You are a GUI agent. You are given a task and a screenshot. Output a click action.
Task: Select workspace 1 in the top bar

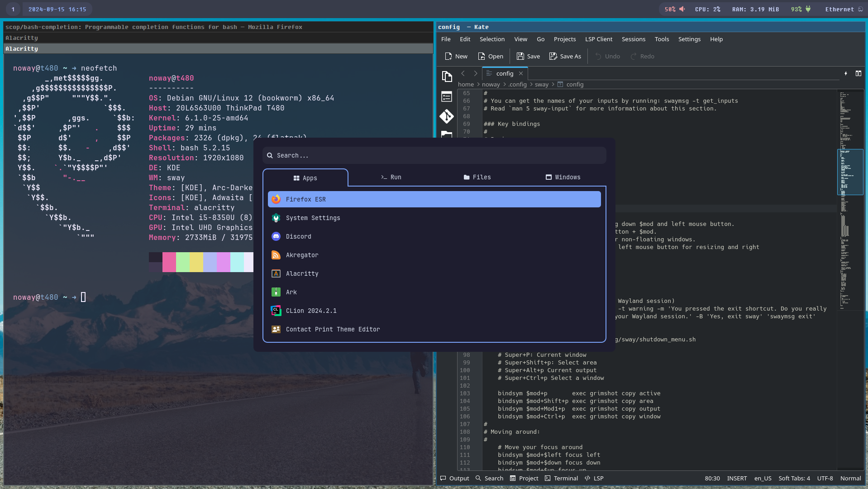tap(13, 9)
